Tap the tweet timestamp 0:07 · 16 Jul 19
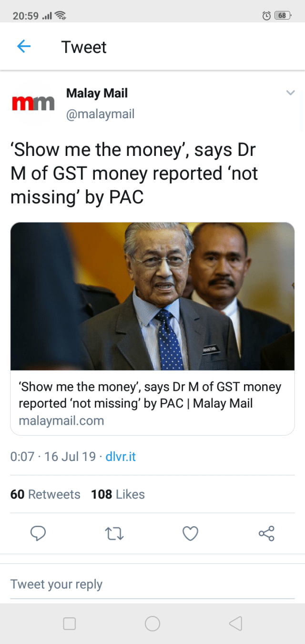This screenshot has width=305, height=644. point(53,457)
